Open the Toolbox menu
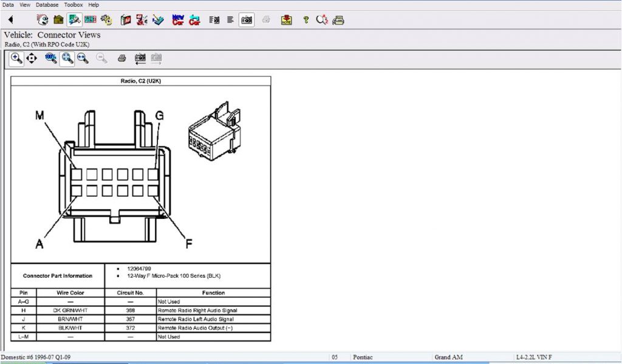 click(x=73, y=4)
